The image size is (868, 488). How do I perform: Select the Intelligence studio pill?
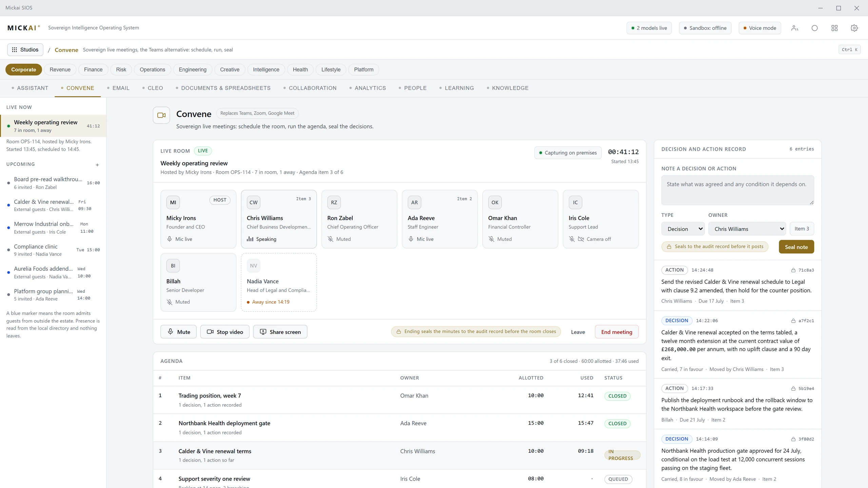coord(266,69)
